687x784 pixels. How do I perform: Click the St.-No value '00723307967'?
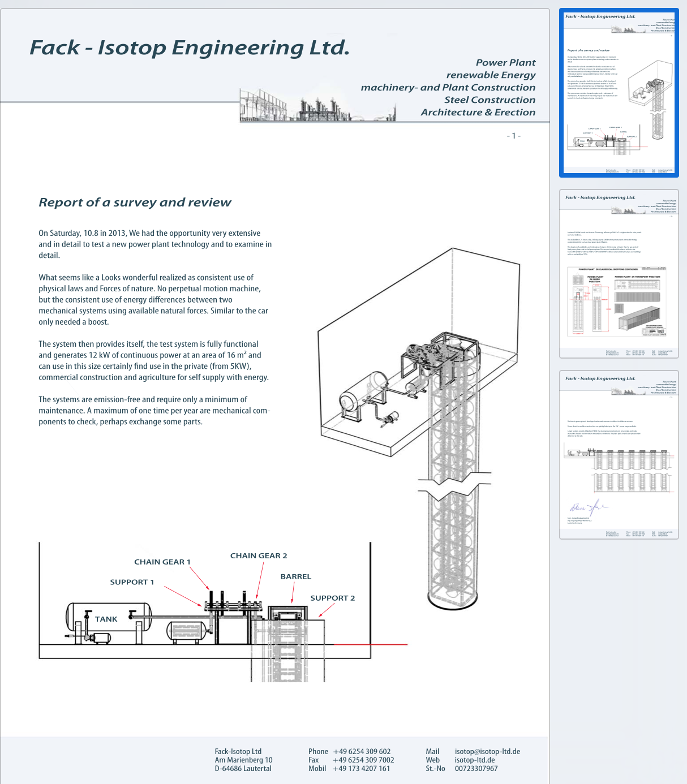tap(476, 769)
